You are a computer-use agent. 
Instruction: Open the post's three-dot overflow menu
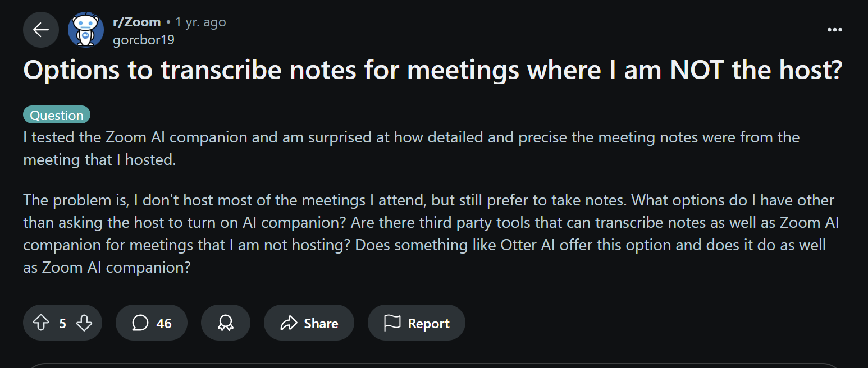pos(835,30)
